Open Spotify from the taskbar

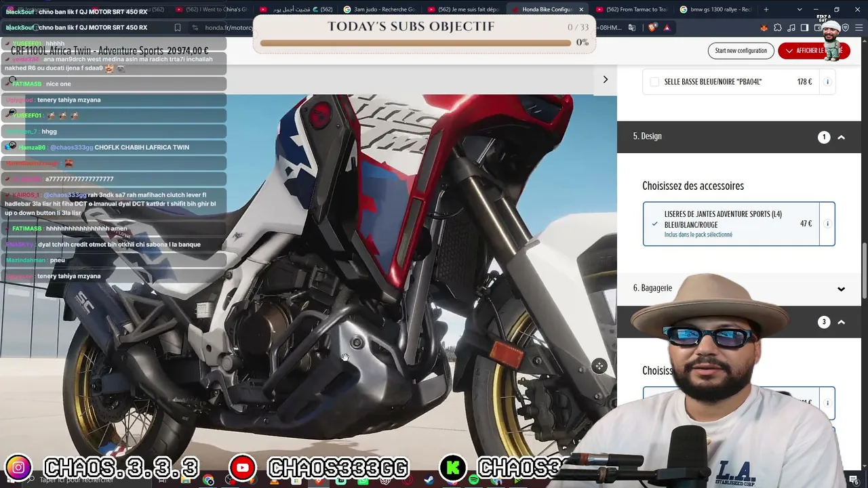(x=474, y=481)
